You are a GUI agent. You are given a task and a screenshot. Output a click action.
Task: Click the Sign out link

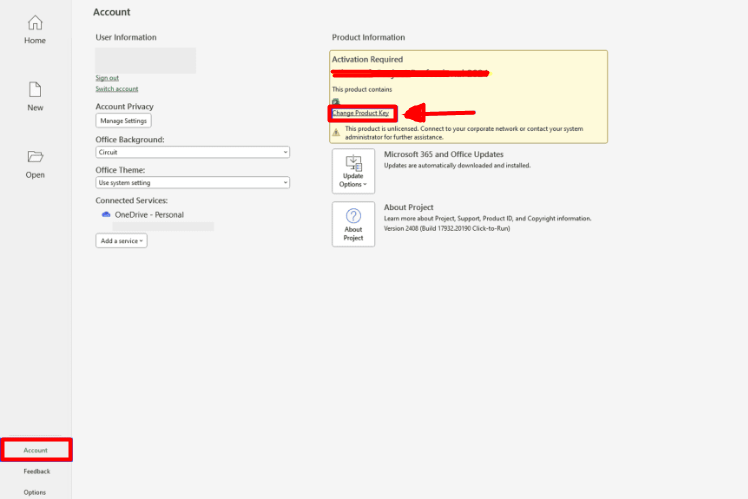tap(107, 78)
